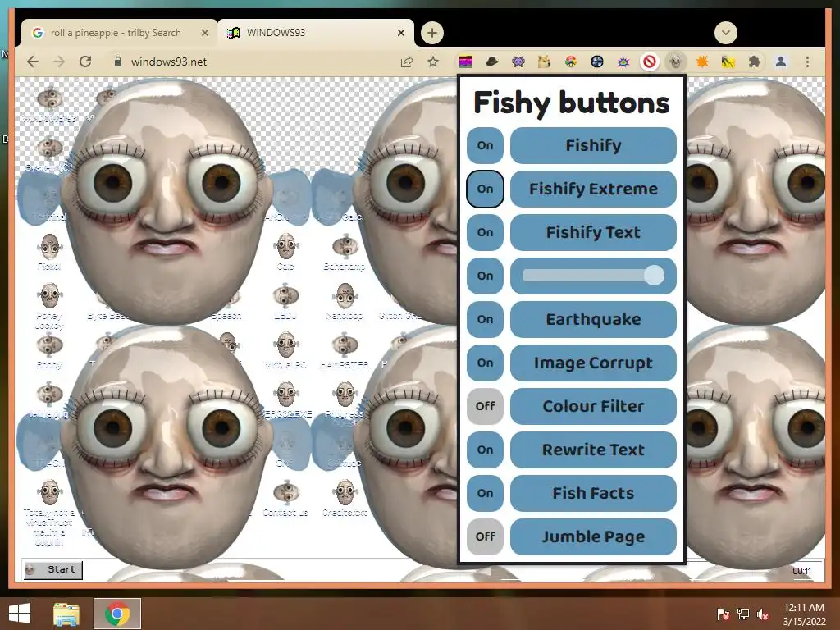
Task: Turn on the Jumble Page Off switch
Action: click(485, 536)
